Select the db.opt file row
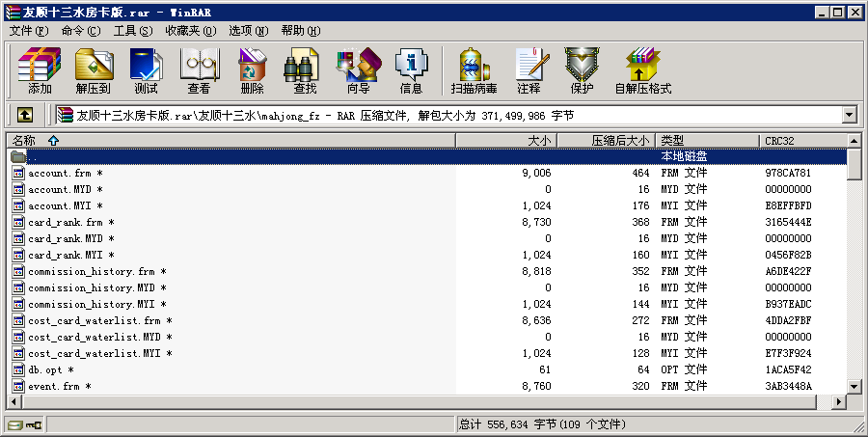 click(50, 370)
